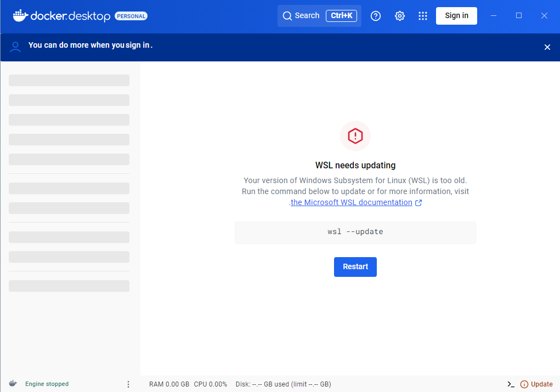Click the whale icon beside Engine stopped

(x=13, y=384)
